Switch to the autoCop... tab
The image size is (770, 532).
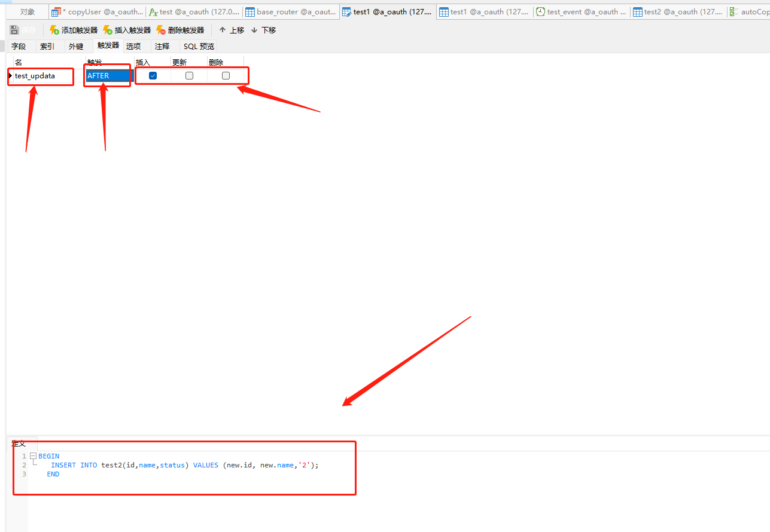coord(749,12)
